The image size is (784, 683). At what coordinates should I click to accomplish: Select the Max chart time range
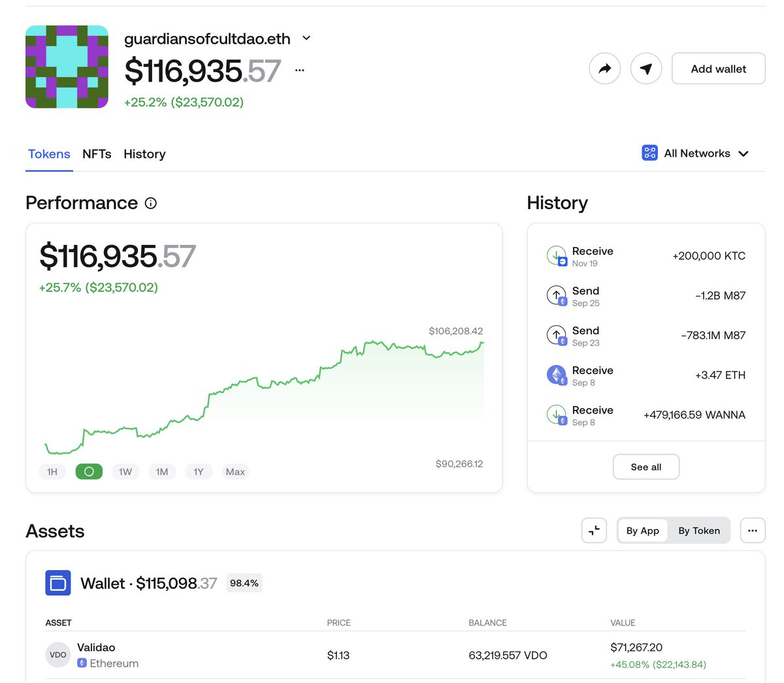pos(235,471)
